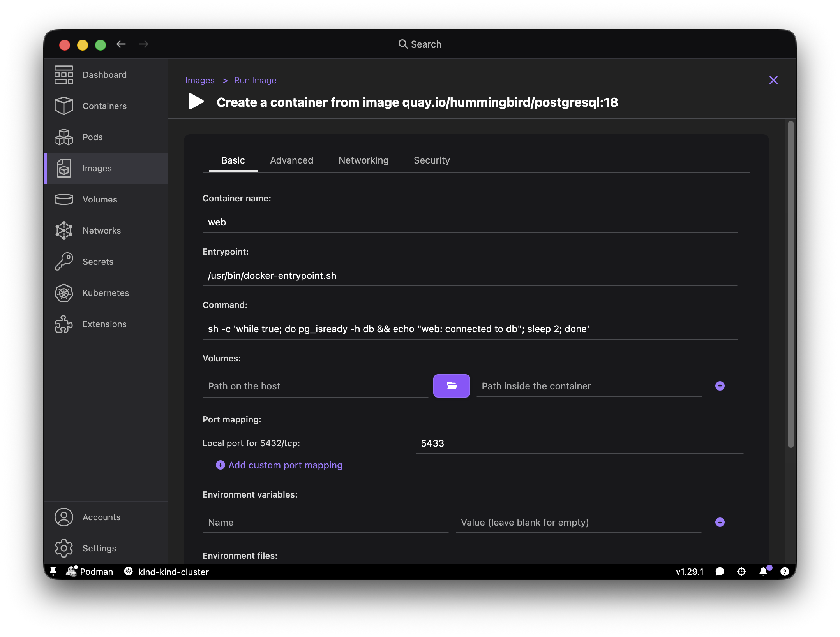Switch to the Advanced tab
This screenshot has height=637, width=840.
point(291,160)
